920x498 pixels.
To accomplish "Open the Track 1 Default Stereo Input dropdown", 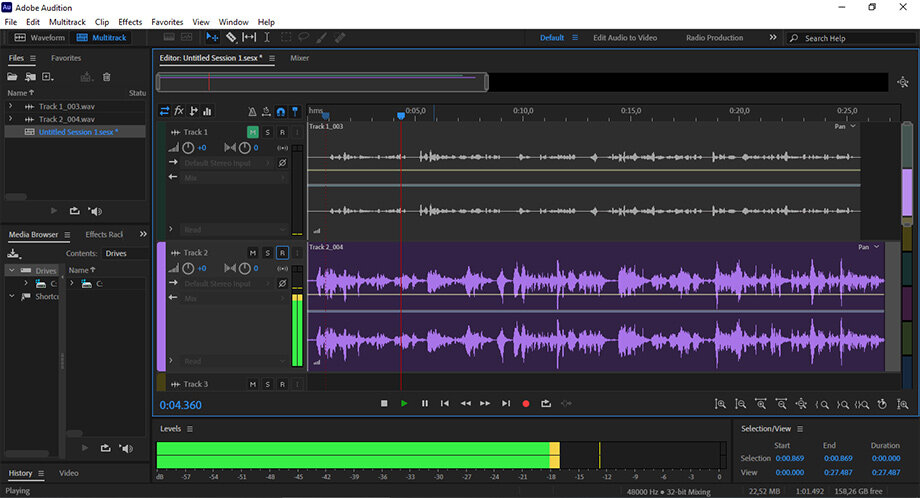I will point(228,162).
